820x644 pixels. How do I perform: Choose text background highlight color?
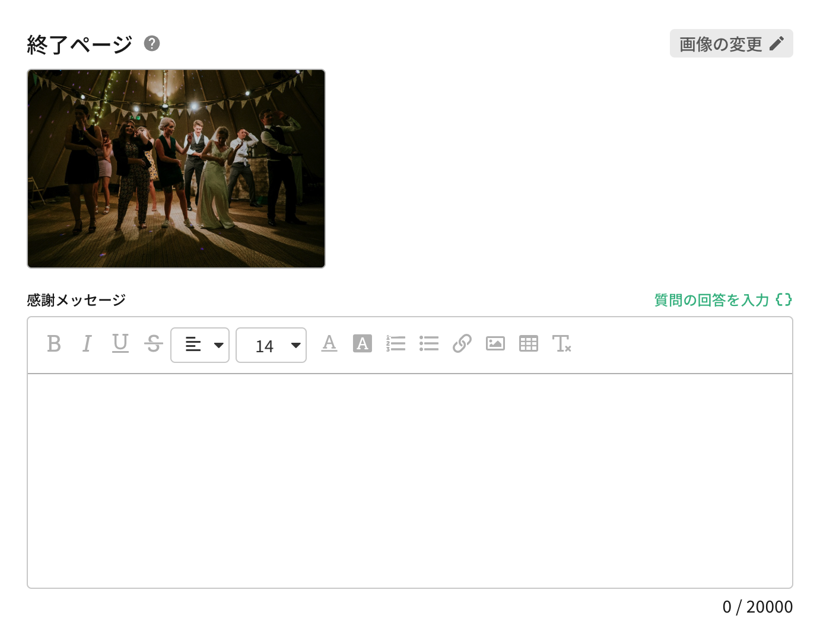pyautogui.click(x=363, y=344)
